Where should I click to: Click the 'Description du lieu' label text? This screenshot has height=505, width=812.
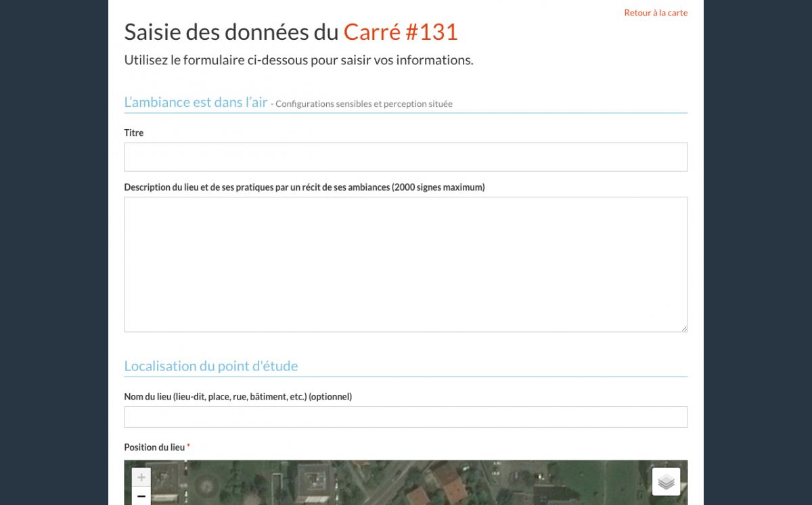tap(304, 187)
